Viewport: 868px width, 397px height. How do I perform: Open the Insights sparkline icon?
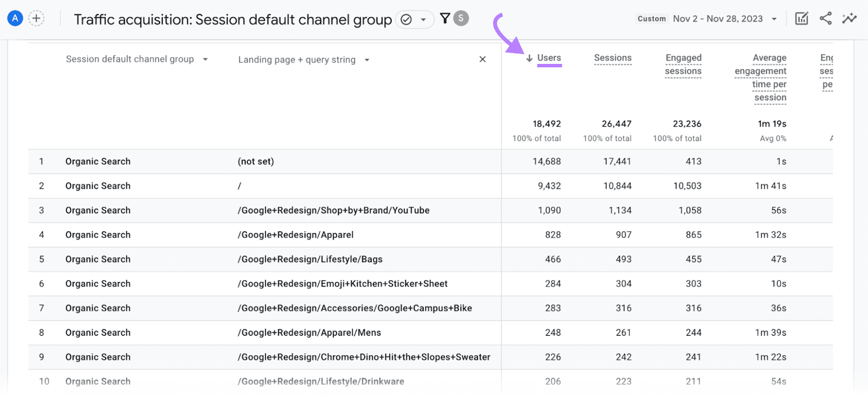pyautogui.click(x=849, y=18)
